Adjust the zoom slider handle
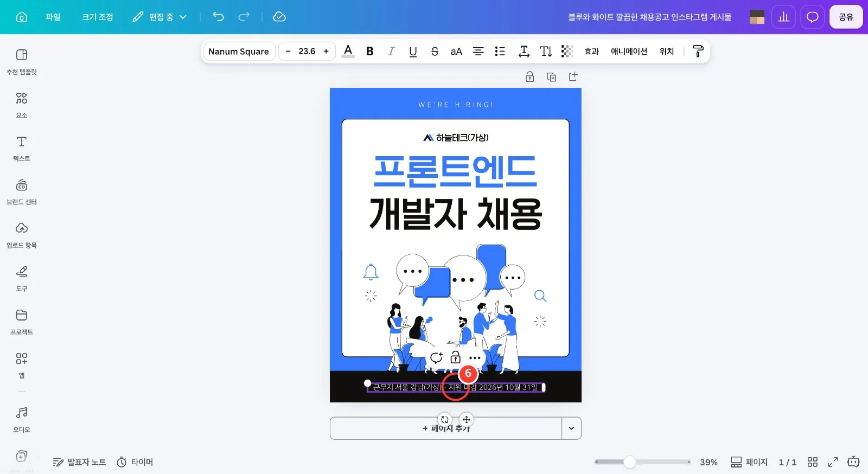Viewport: 868px width, 474px height. pyautogui.click(x=629, y=462)
